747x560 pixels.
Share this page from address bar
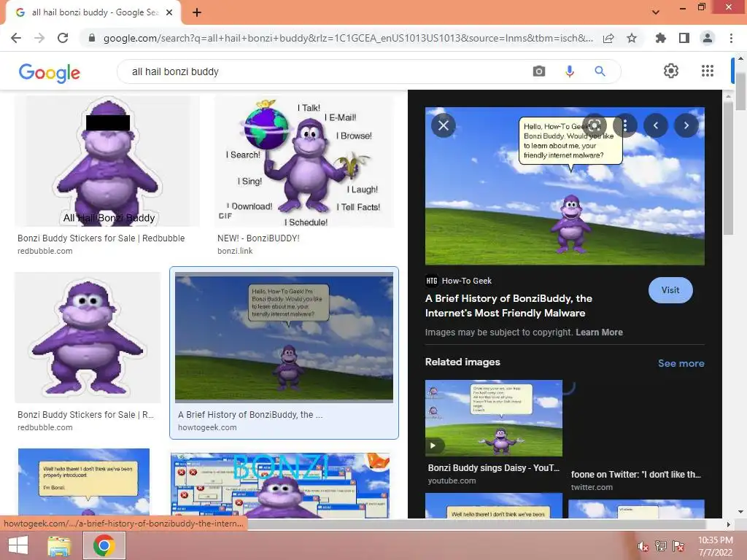608,38
